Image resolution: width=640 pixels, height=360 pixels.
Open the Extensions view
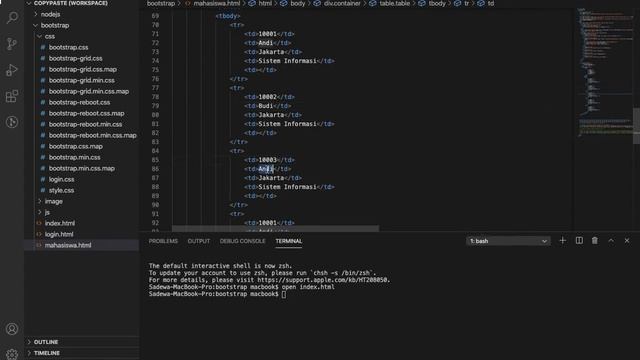pyautogui.click(x=12, y=96)
